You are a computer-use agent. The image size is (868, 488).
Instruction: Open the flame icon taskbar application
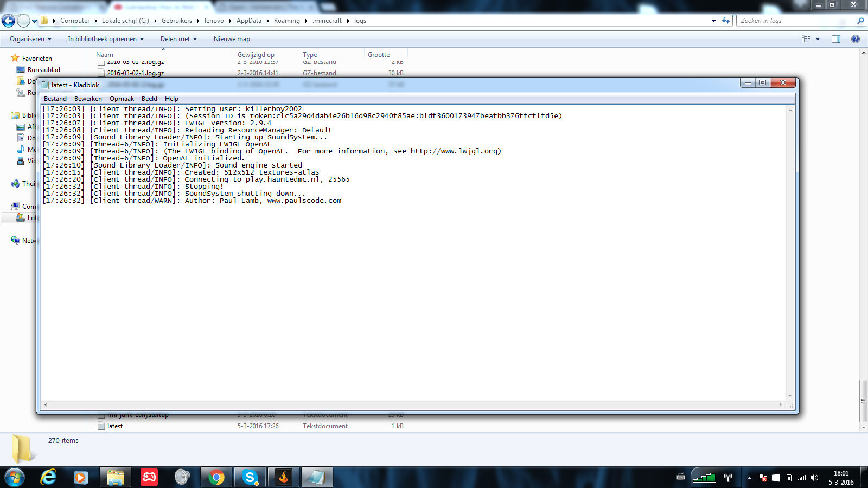click(x=283, y=477)
